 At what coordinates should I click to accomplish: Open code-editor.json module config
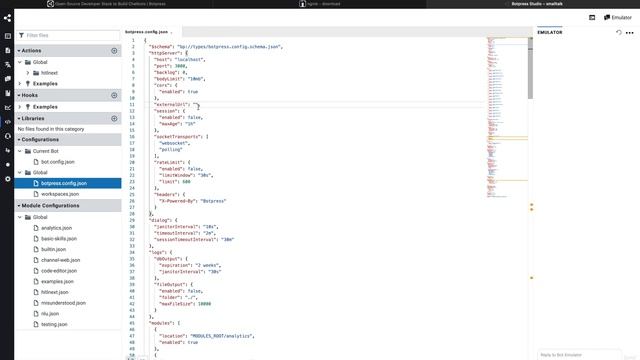point(59,271)
